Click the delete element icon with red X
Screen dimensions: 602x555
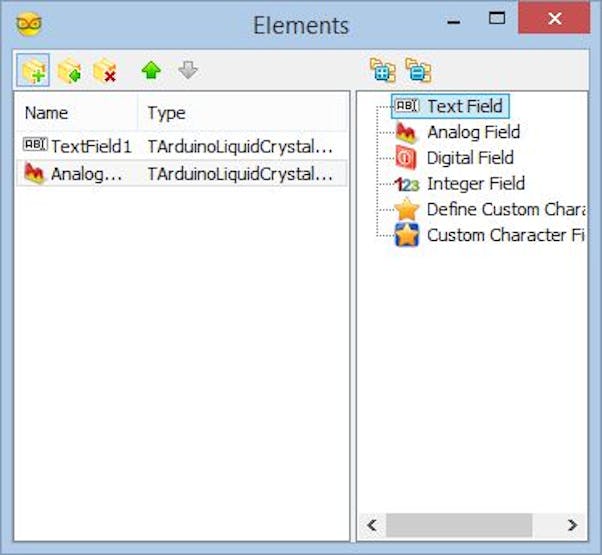pos(105,71)
